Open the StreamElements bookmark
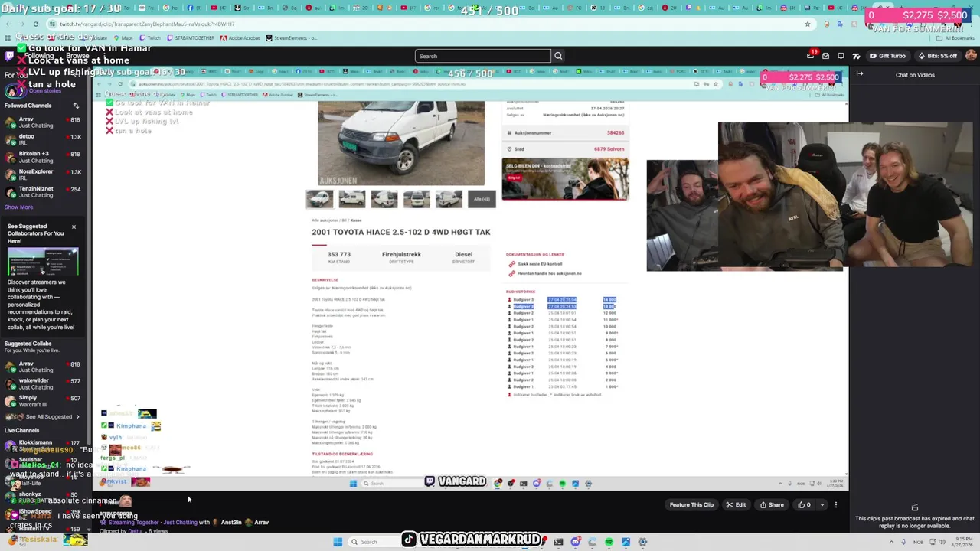Viewport: 980px width, 551px height. (292, 37)
